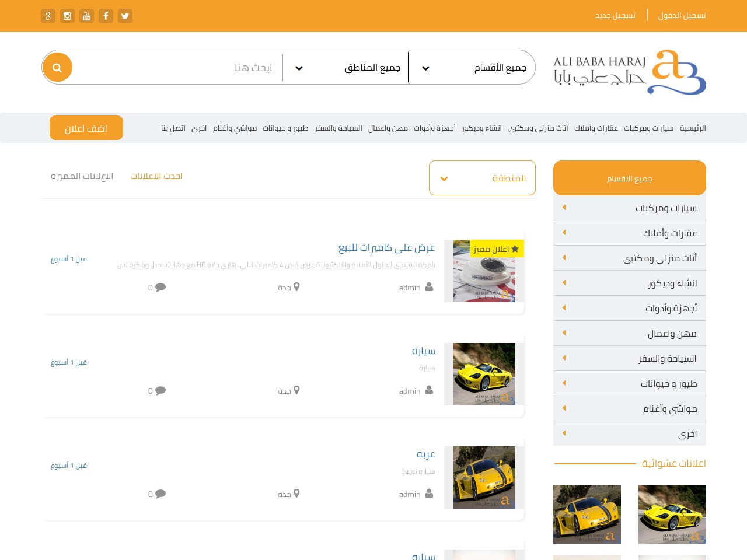Expand السياحة والسفر sidebar category
The height and width of the screenshot is (560, 747).
pyautogui.click(x=630, y=358)
